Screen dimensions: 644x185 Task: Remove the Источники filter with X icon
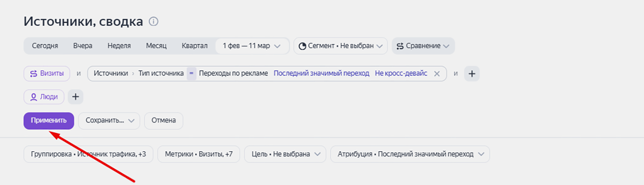[437, 73]
